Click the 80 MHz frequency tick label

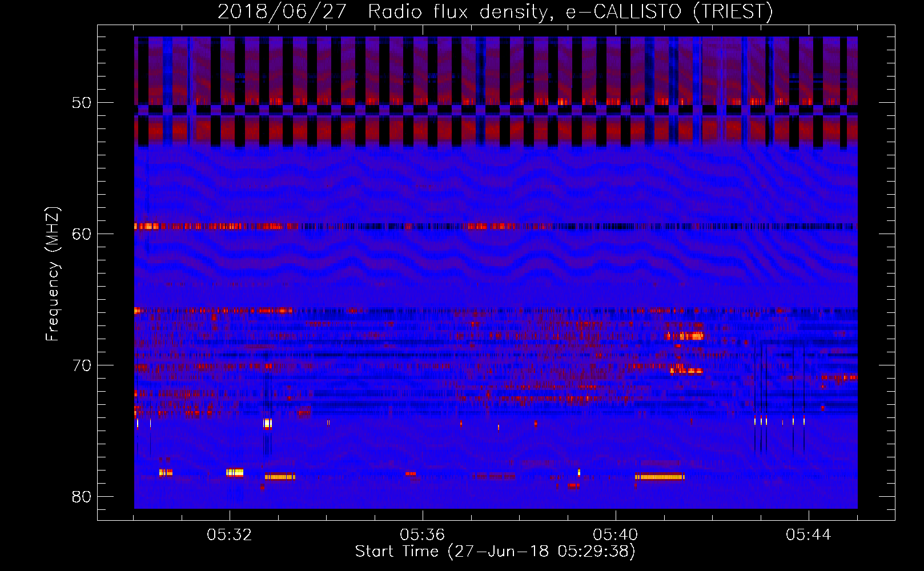(x=82, y=497)
